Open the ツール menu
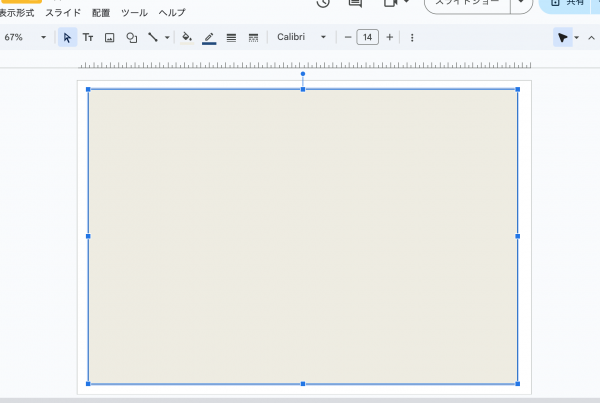This screenshot has height=403, width=600. coord(134,13)
